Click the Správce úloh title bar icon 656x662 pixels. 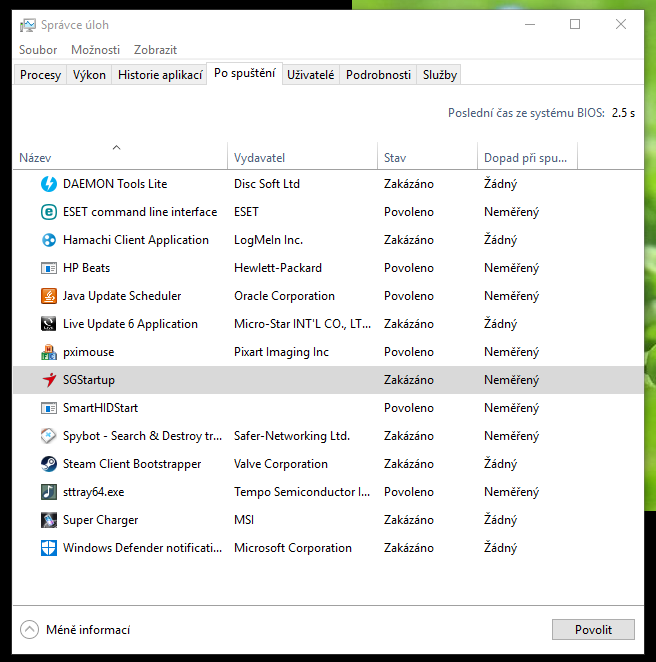pos(27,25)
